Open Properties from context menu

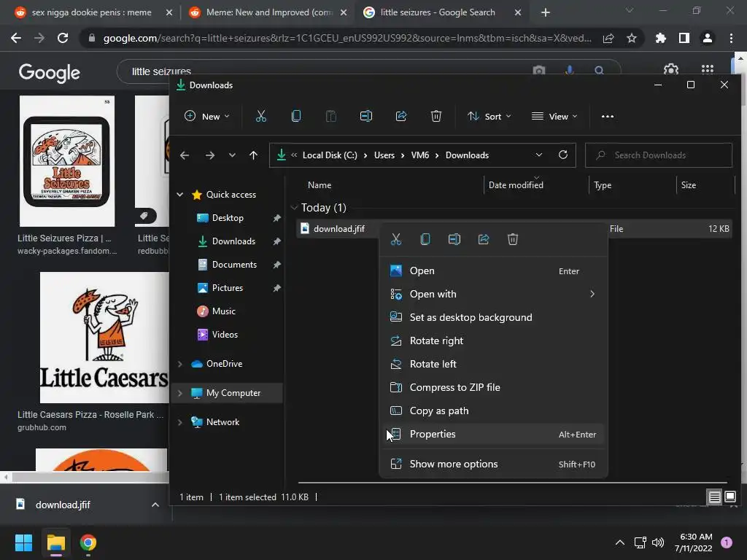[x=493, y=434]
